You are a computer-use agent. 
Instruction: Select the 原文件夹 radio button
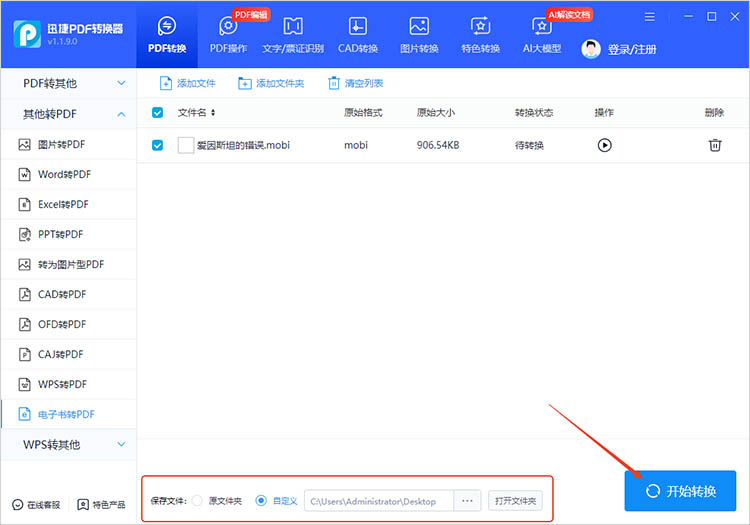pyautogui.click(x=197, y=501)
